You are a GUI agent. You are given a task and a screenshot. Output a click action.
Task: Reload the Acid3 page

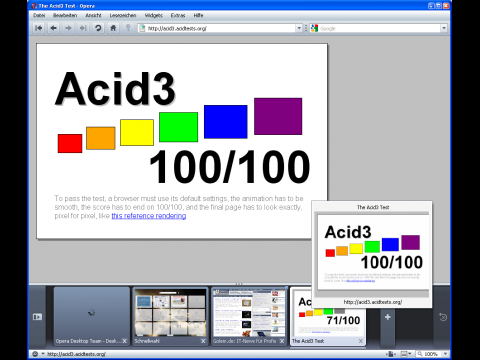pos(98,28)
